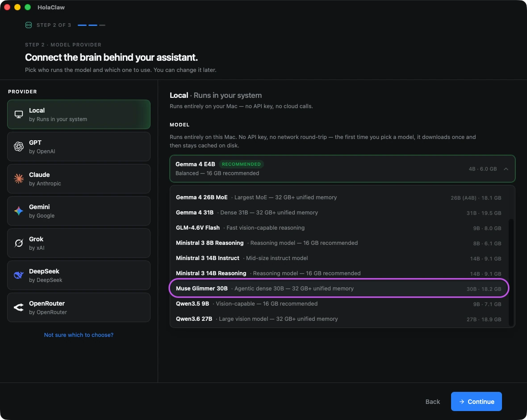This screenshot has height=420, width=527.
Task: Click "Balanced — 16 GB recommended" text
Action: click(x=217, y=173)
